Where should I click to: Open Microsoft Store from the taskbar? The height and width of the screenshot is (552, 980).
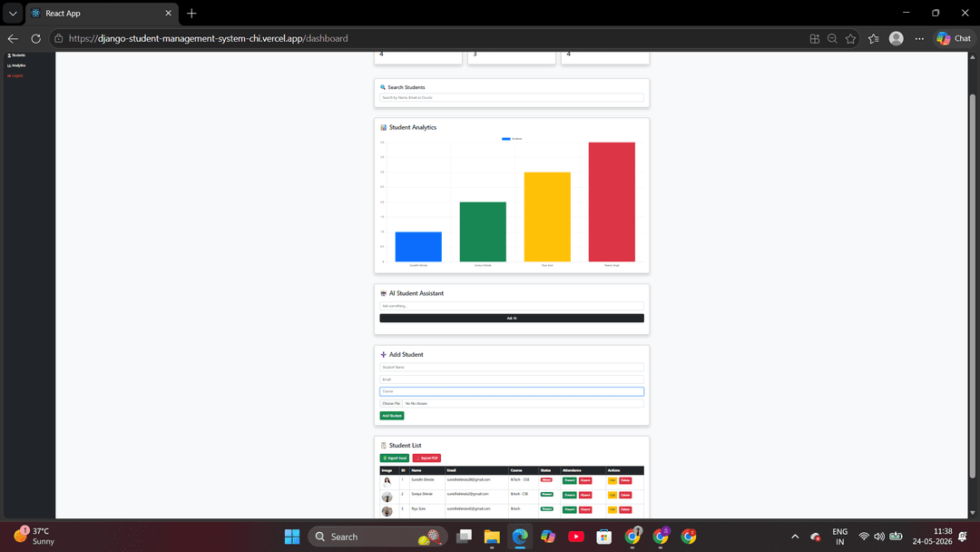[x=603, y=537]
